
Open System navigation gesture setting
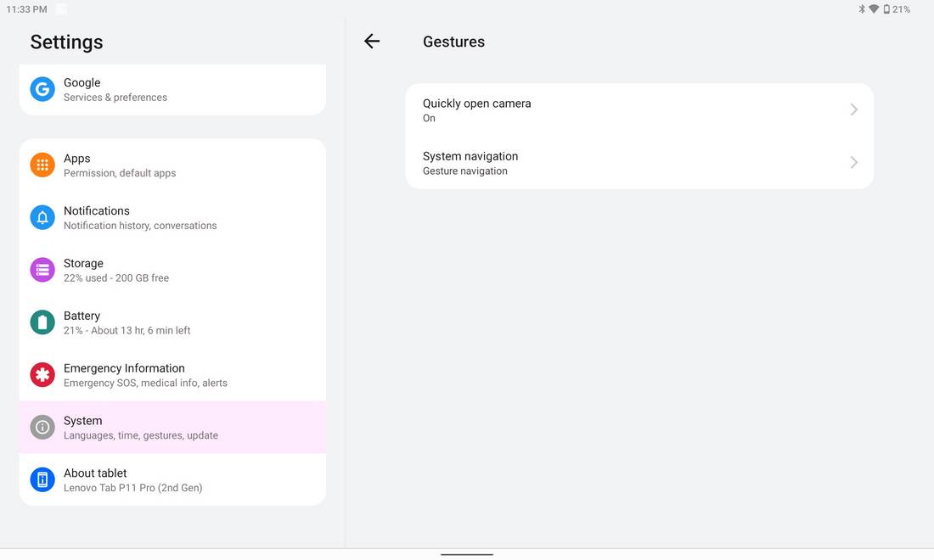(x=639, y=162)
